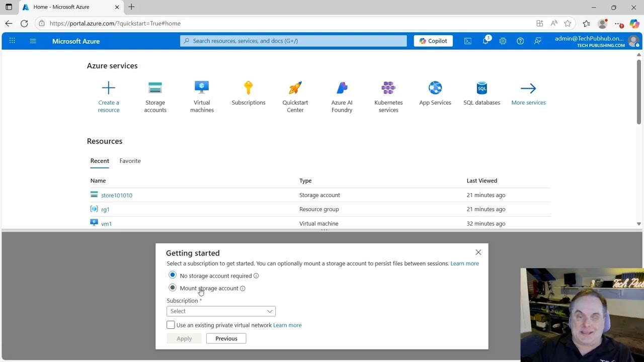Open Kubernetes services icon
This screenshot has height=362, width=644.
tap(388, 88)
